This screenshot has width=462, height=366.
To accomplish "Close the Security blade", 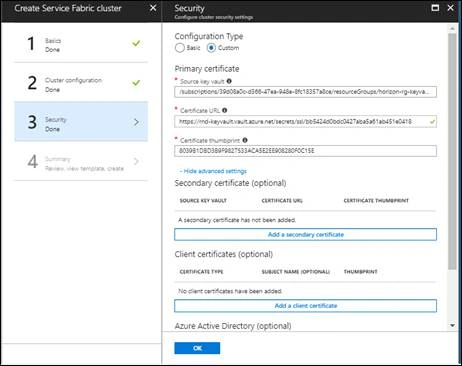I will point(450,8).
